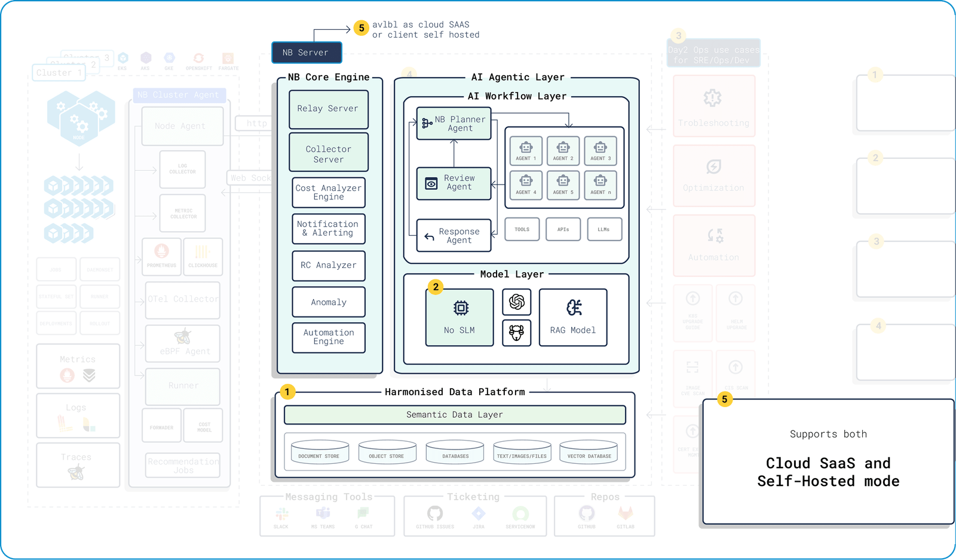956x560 pixels.
Task: Click the NB Planner Agent branch icon
Action: (x=427, y=124)
